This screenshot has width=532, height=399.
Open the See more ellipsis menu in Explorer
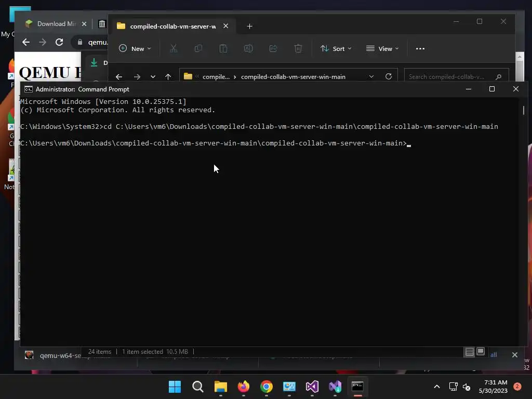point(420,48)
